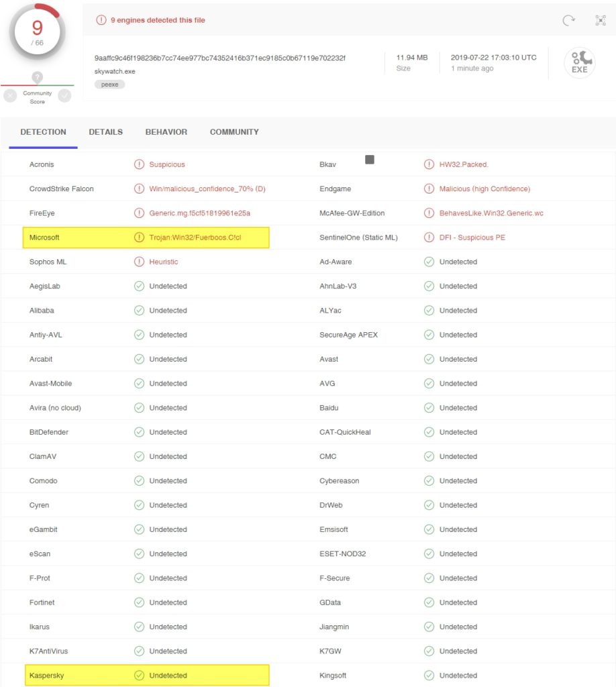Click the Kaspersky engine name

(x=46, y=675)
